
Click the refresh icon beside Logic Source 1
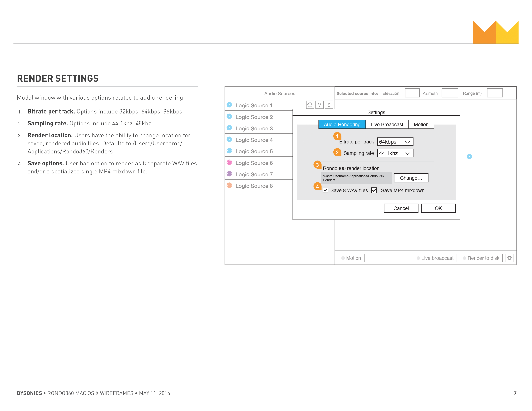click(310, 105)
